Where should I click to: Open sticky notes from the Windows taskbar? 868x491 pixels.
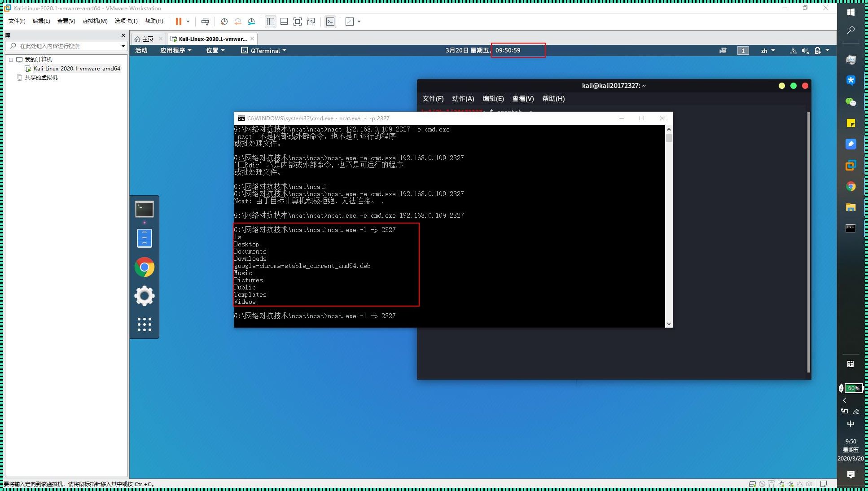(x=851, y=123)
